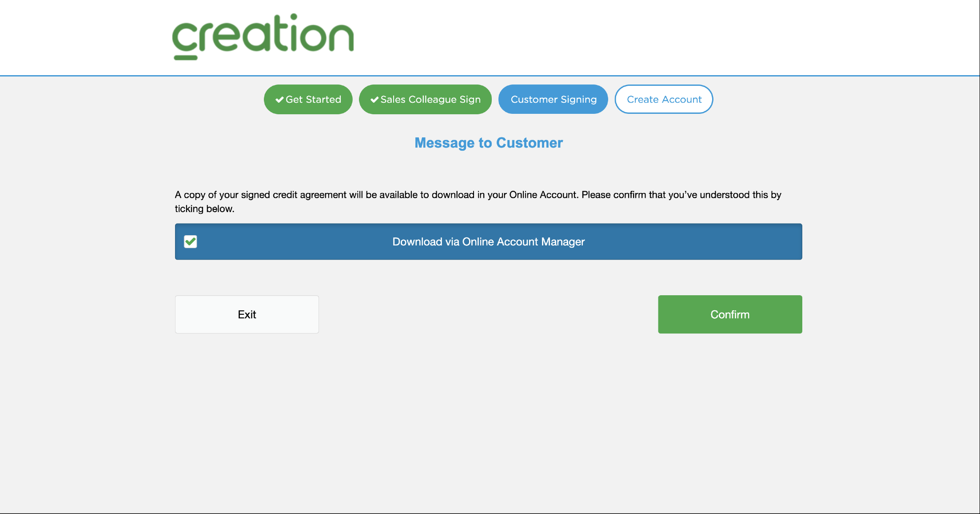This screenshot has width=980, height=514.
Task: Click the checkmark icon beside Get Started
Action: click(279, 100)
